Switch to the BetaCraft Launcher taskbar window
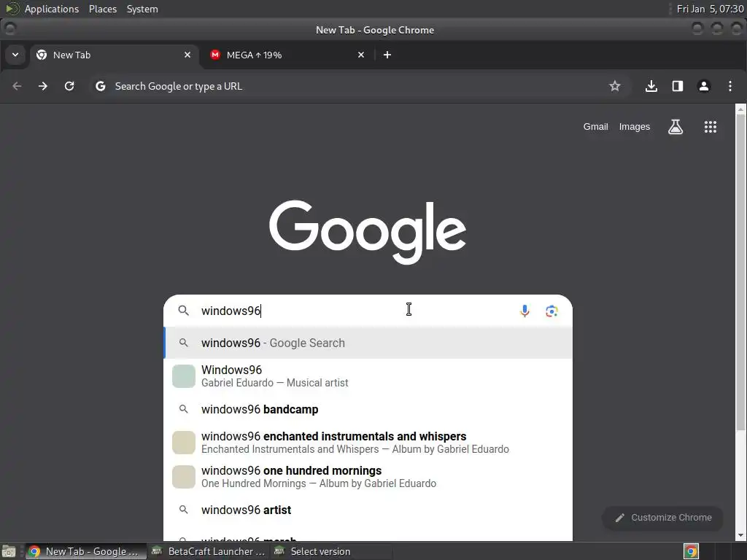Viewport: 747px width, 560px height. pos(208,551)
